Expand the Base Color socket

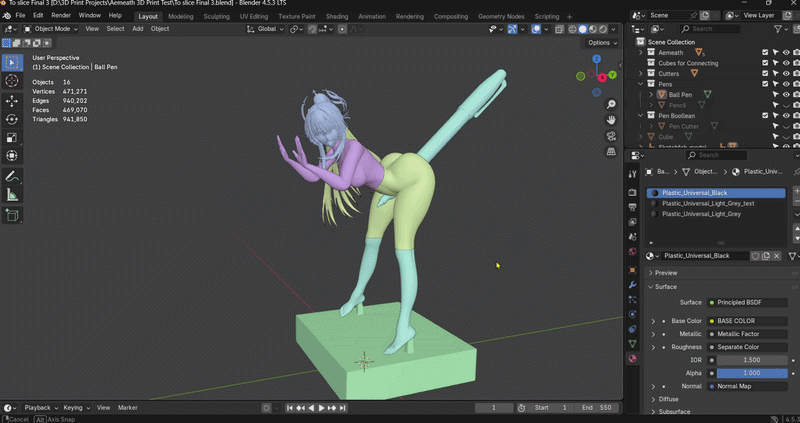tap(653, 321)
